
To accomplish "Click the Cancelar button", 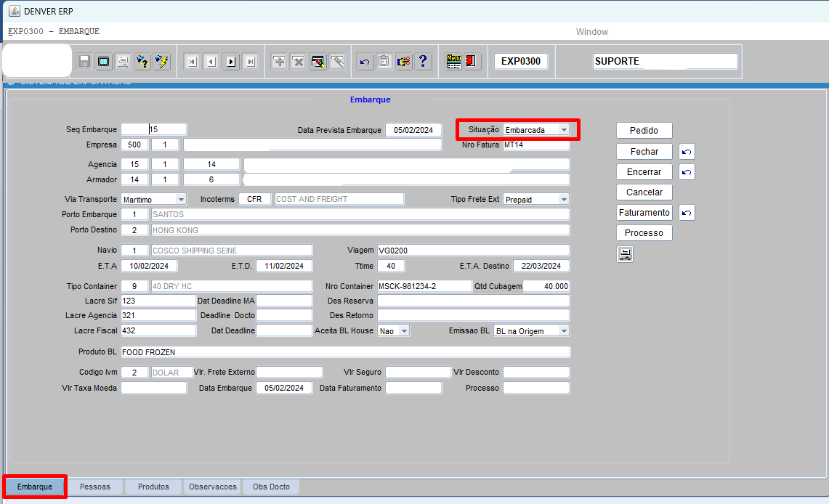I will point(644,192).
